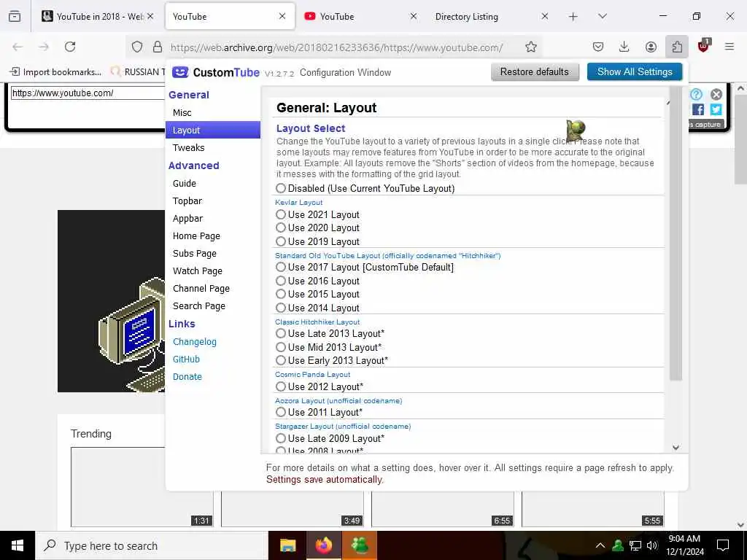The image size is (747, 560).
Task: Open the Donate link
Action: (187, 377)
